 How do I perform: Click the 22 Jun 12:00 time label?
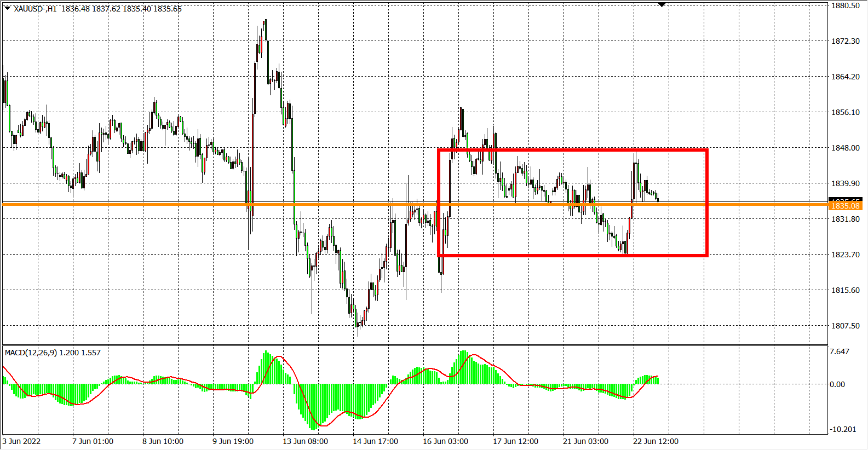point(656,441)
